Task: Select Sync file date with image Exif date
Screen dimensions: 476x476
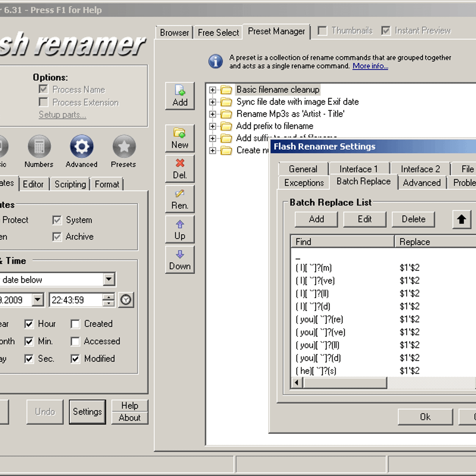Action: pyautogui.click(x=297, y=102)
